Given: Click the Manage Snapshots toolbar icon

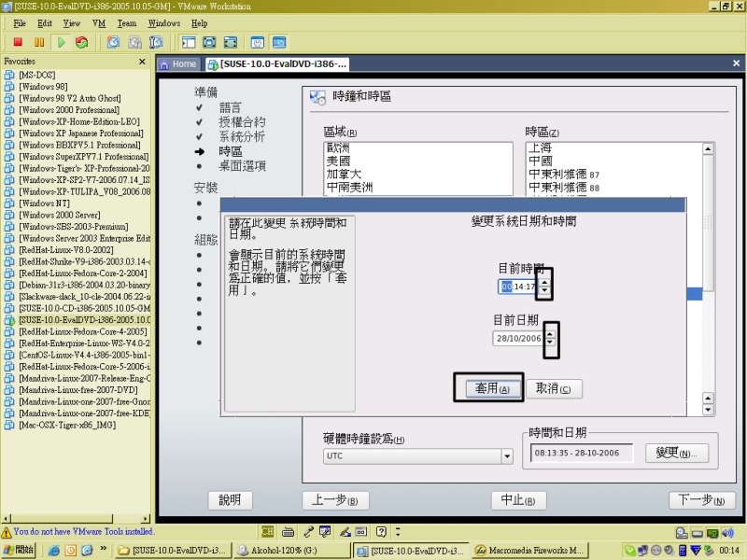Looking at the screenshot, I should click(x=156, y=42).
